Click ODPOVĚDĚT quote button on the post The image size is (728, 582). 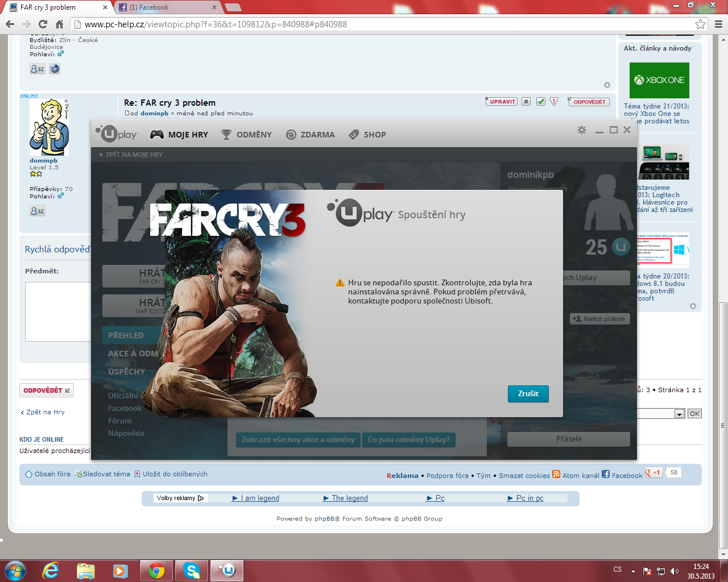coord(589,102)
